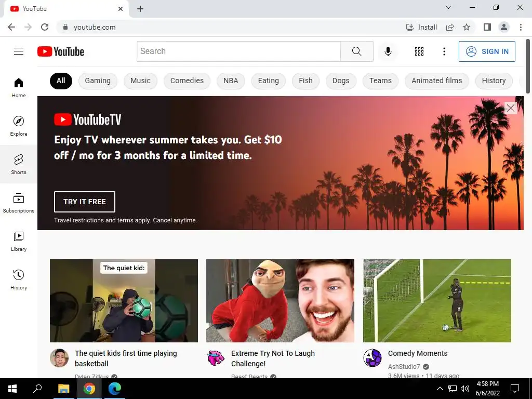The width and height of the screenshot is (532, 399).
Task: Click the Install app button
Action: click(x=421, y=27)
